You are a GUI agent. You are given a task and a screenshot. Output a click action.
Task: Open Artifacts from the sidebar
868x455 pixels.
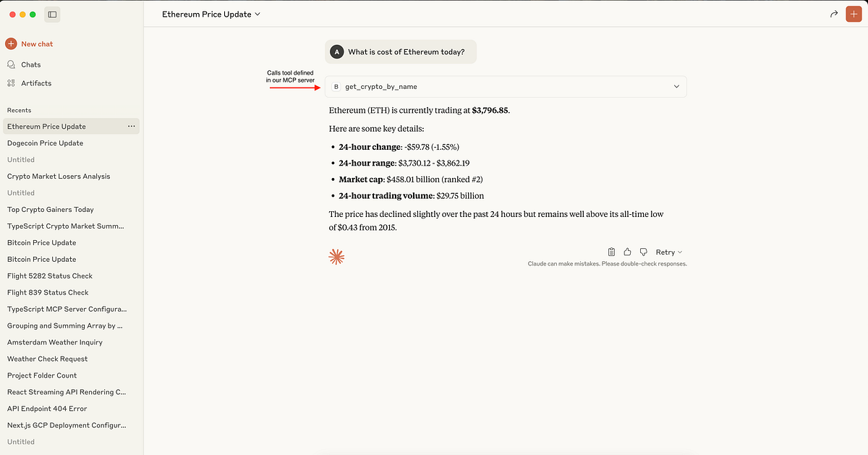35,83
